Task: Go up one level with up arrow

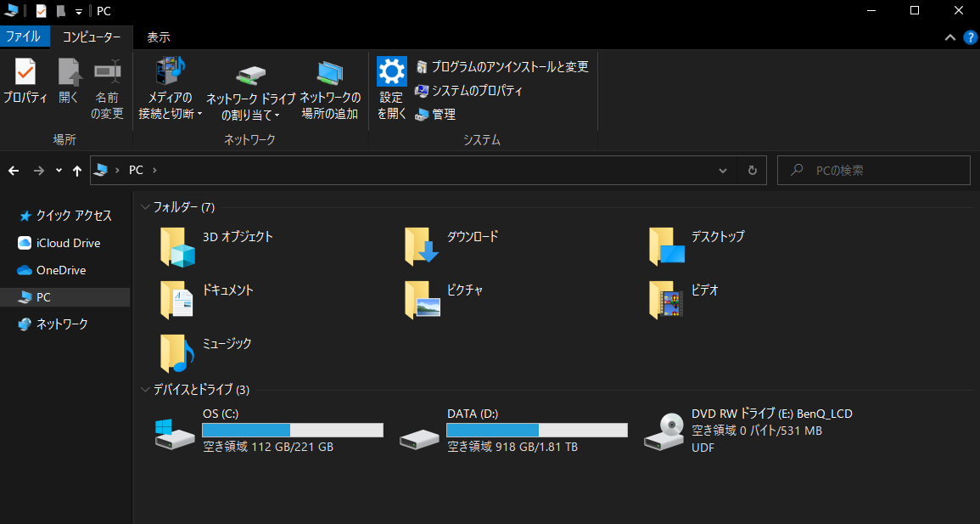Action: pyautogui.click(x=77, y=171)
